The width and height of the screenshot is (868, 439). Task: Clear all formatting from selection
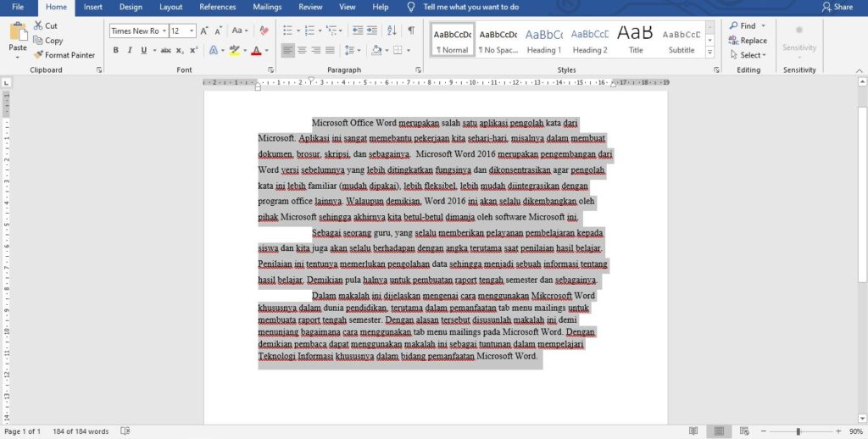click(x=264, y=31)
